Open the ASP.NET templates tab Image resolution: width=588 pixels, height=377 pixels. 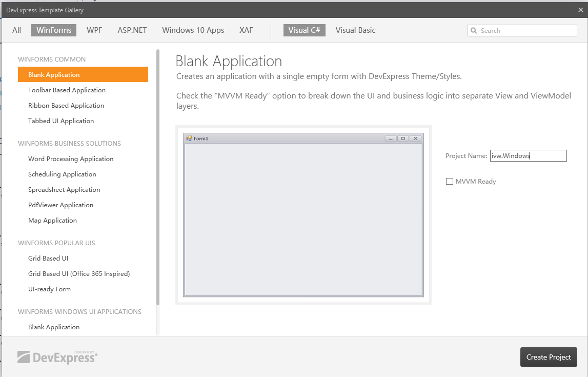pos(132,30)
